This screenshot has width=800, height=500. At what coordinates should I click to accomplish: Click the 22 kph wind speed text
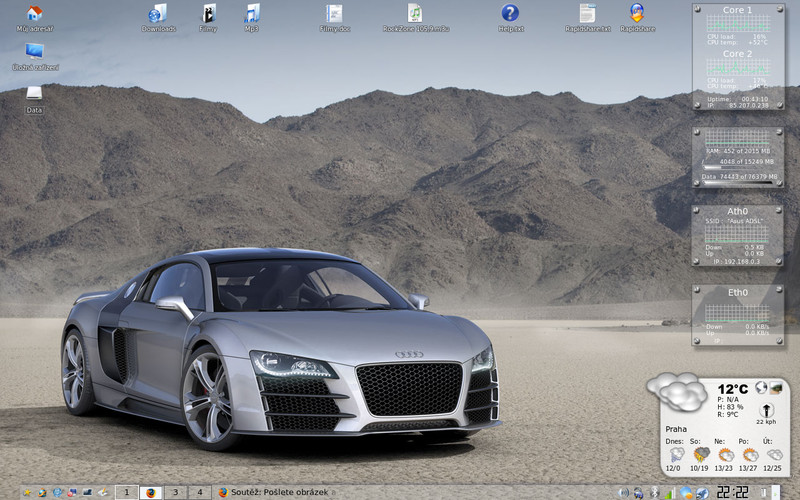coord(766,421)
